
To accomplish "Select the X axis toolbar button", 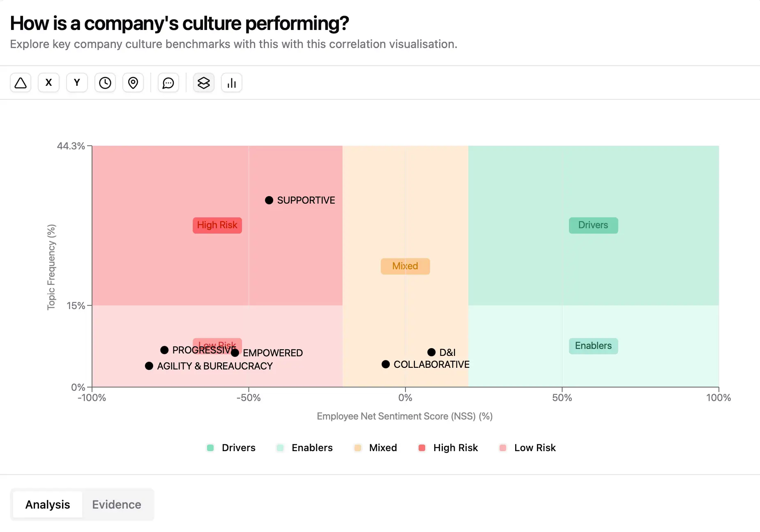I will pyautogui.click(x=48, y=83).
